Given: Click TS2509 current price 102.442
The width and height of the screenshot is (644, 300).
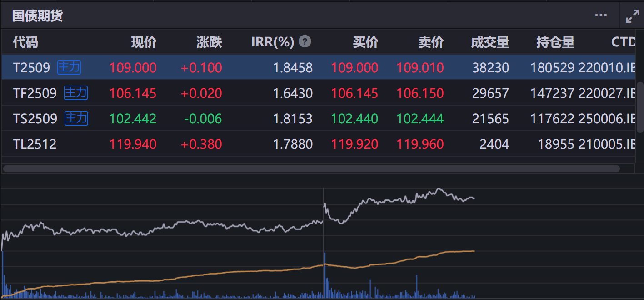Looking at the screenshot, I should (x=133, y=119).
